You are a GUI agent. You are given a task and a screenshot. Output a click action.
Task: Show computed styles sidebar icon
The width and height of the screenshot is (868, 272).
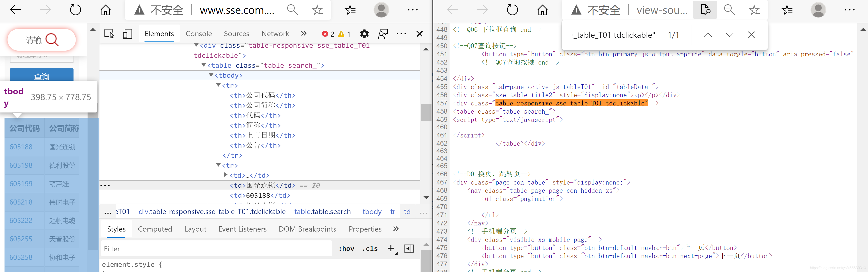pyautogui.click(x=409, y=249)
